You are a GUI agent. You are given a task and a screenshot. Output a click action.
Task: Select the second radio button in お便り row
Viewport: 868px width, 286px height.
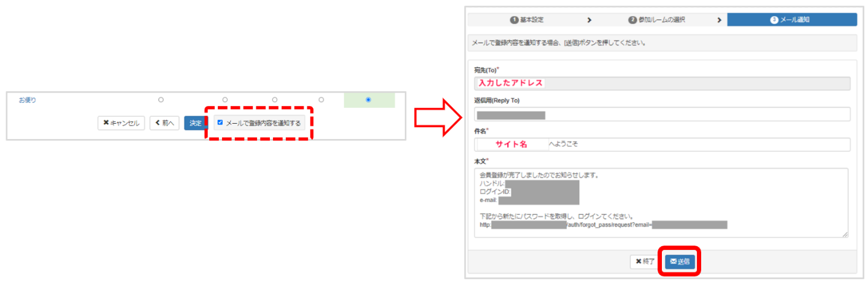pos(225,99)
